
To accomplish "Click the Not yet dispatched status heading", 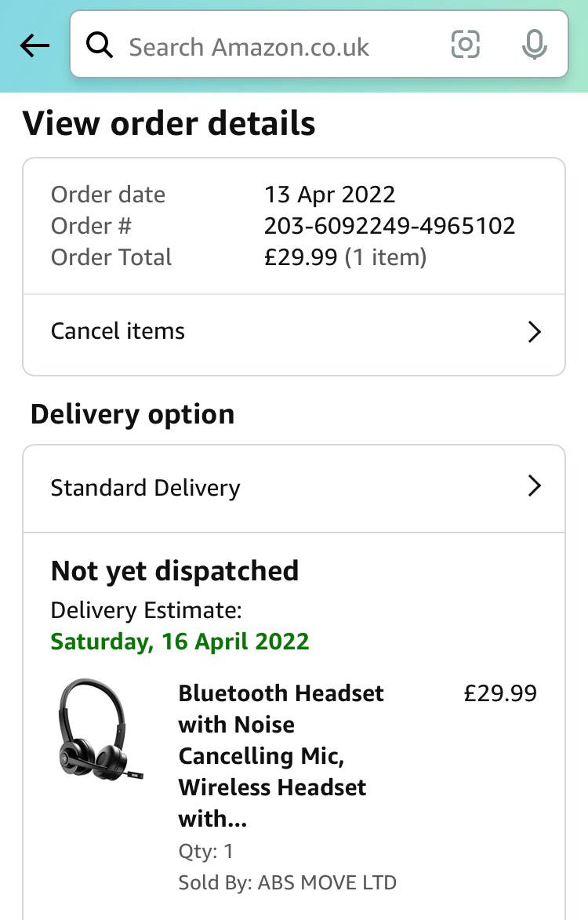I will pos(175,571).
